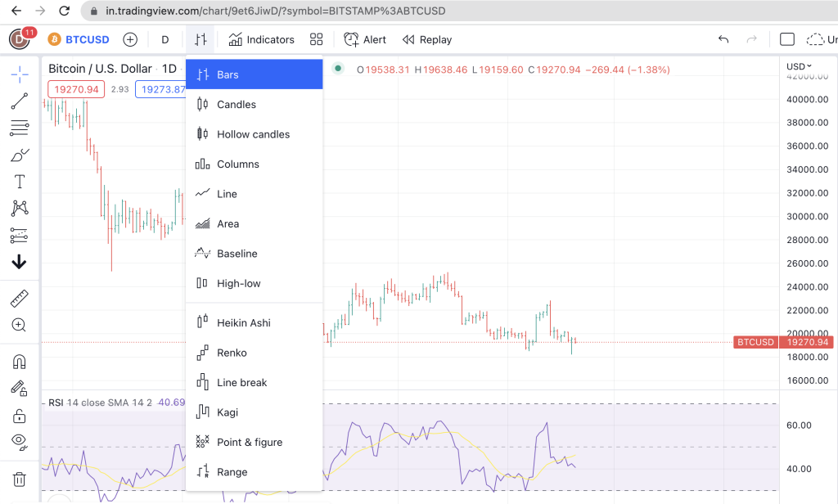
Task: Click the 40000.00 price scale axis
Action: point(807,100)
